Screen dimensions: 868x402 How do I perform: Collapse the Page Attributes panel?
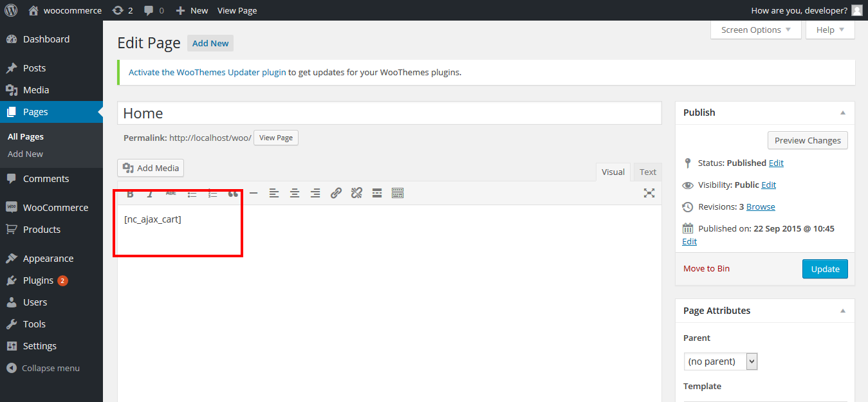tap(843, 311)
